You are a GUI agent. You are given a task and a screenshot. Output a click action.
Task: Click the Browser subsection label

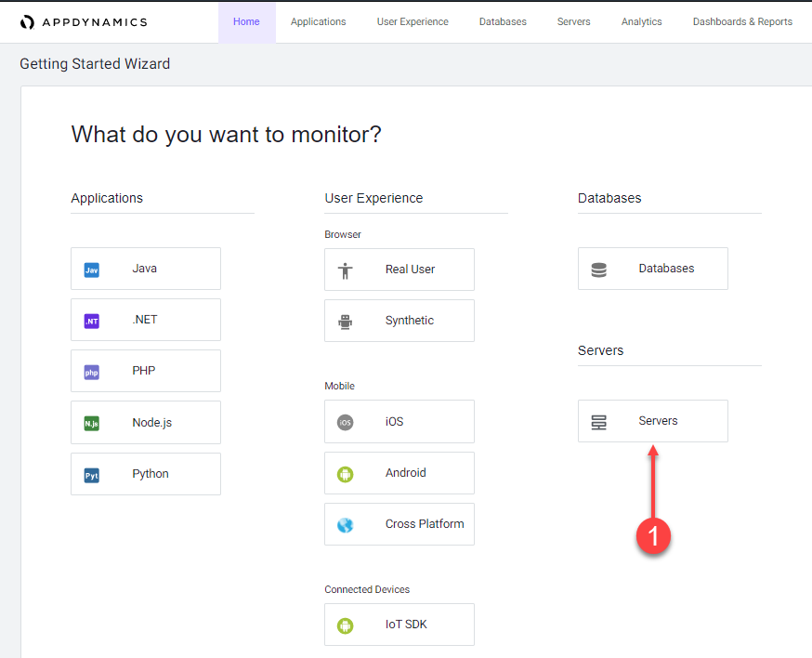343,234
